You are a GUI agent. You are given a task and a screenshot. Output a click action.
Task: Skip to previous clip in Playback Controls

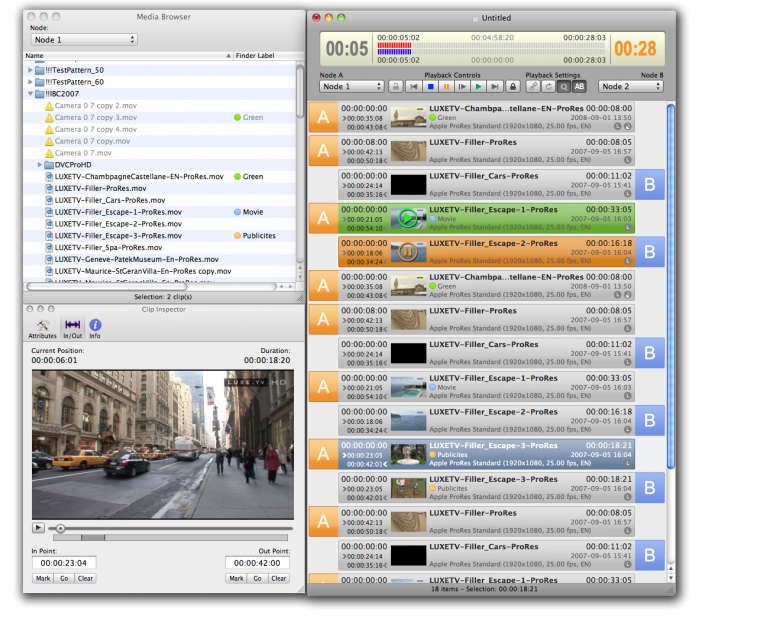414,87
